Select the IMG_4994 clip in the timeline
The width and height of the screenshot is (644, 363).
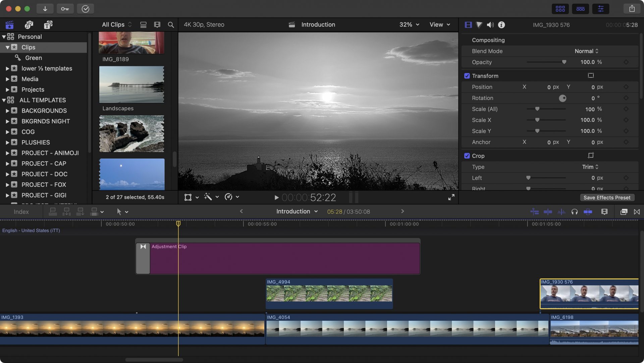click(329, 294)
